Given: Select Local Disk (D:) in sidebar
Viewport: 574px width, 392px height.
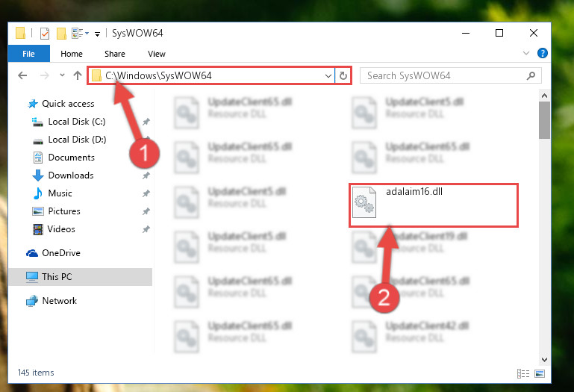Looking at the screenshot, I should click(x=77, y=140).
